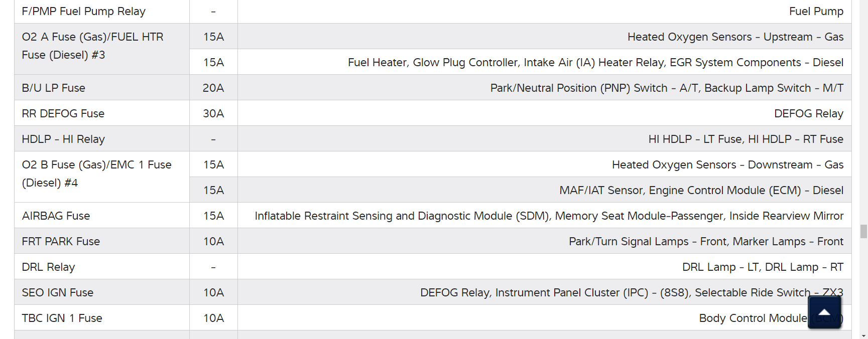The height and width of the screenshot is (339, 868).
Task: Click the 20A rating for B/U LP Fuse
Action: coord(213,88)
